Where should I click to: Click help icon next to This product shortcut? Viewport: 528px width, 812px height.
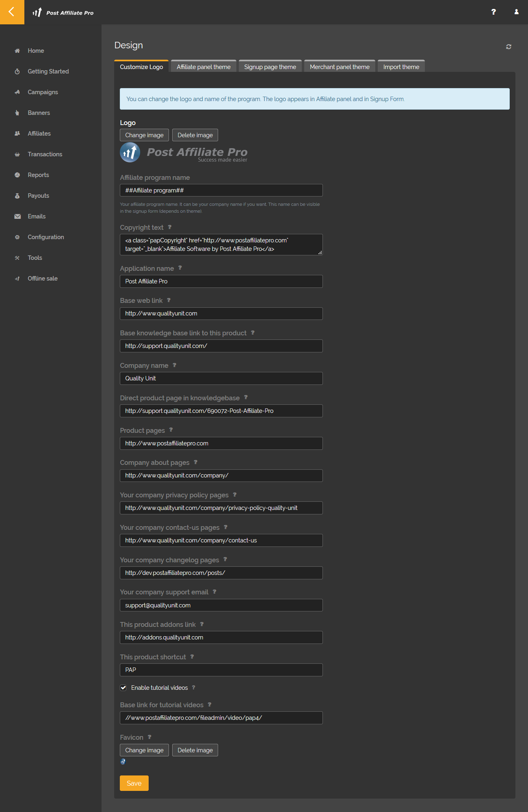point(192,657)
